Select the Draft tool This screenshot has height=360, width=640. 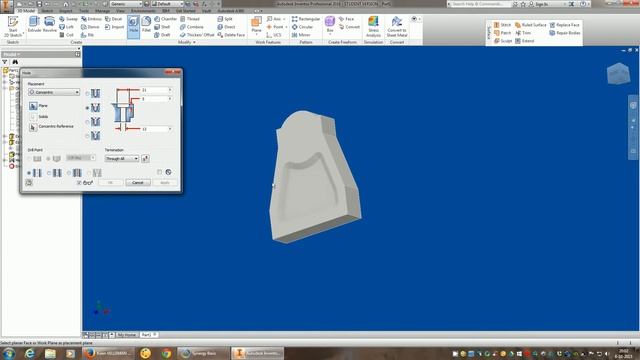pos(162,35)
